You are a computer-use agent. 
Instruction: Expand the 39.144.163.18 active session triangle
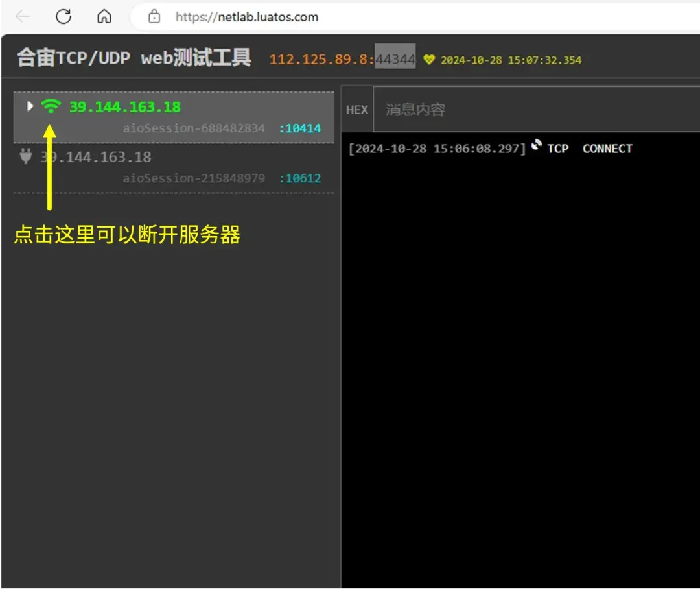30,106
